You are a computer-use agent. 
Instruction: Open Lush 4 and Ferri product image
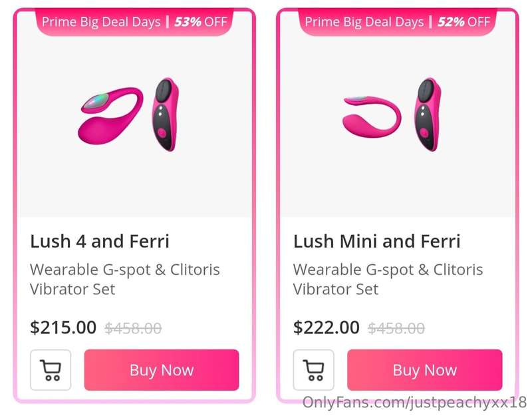(x=134, y=114)
